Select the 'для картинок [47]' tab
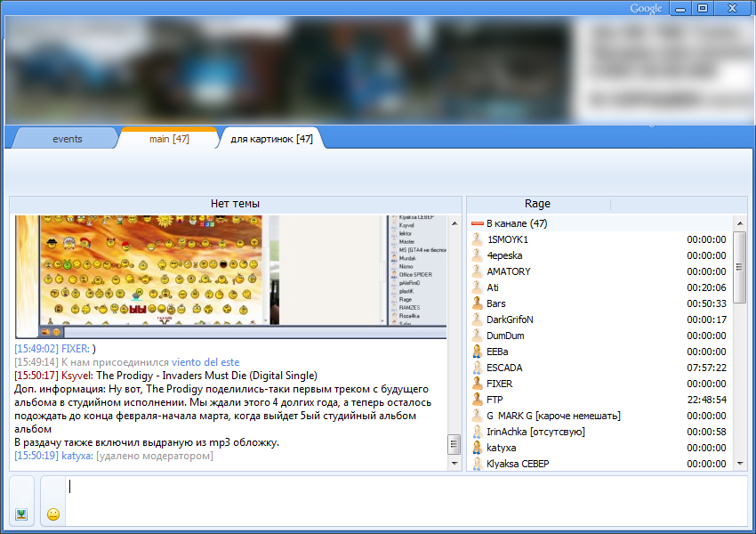 [270, 139]
